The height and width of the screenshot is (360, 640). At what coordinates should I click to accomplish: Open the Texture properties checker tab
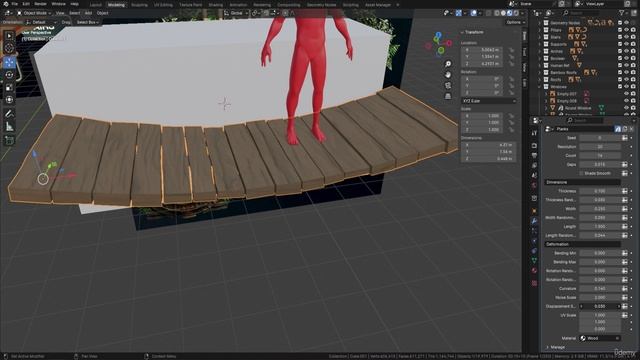[x=534, y=283]
